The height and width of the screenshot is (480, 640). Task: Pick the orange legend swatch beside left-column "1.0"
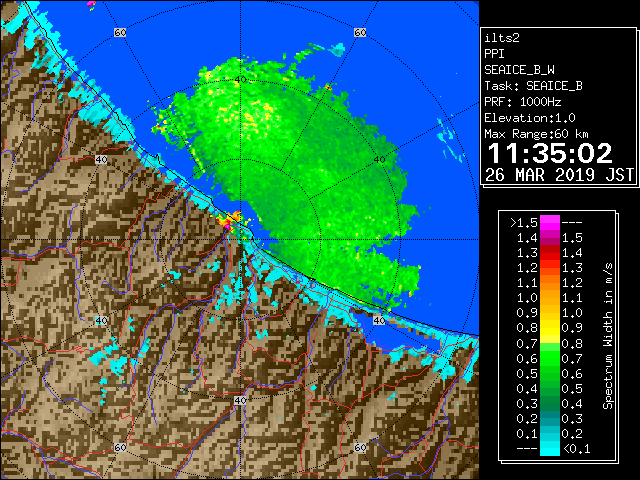[x=550, y=298]
